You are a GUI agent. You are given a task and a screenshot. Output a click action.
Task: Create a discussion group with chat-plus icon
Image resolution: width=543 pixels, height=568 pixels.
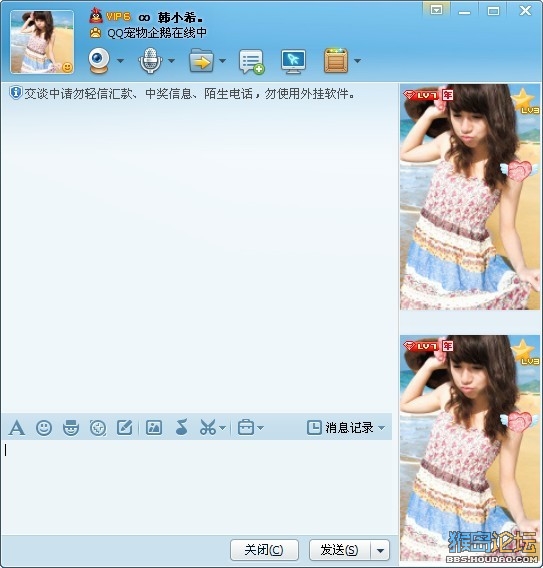coord(251,62)
